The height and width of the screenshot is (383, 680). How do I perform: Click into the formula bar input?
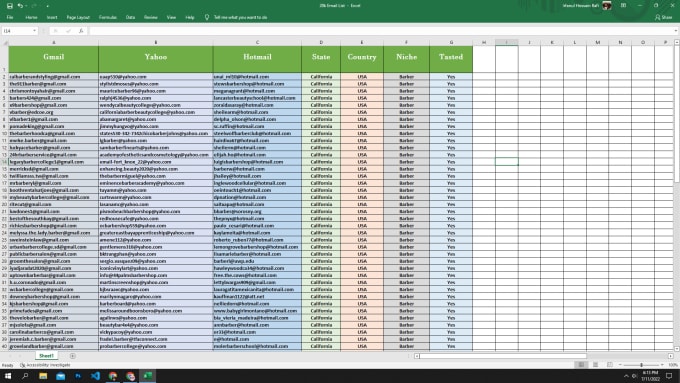380,31
